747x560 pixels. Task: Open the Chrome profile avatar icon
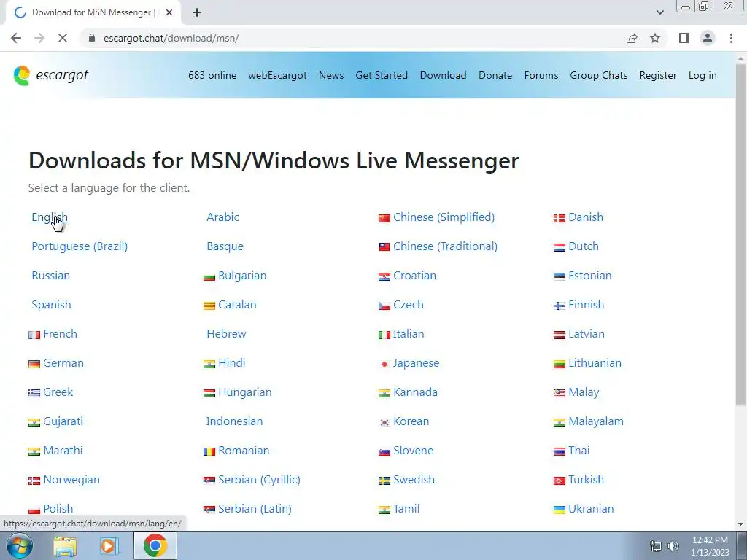click(708, 38)
